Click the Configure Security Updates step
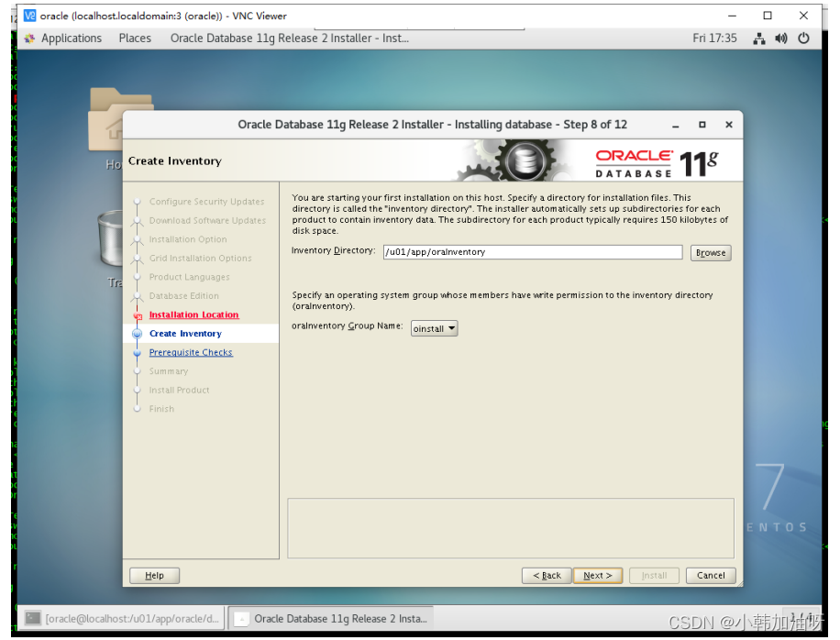The image size is (840, 640). tap(206, 202)
